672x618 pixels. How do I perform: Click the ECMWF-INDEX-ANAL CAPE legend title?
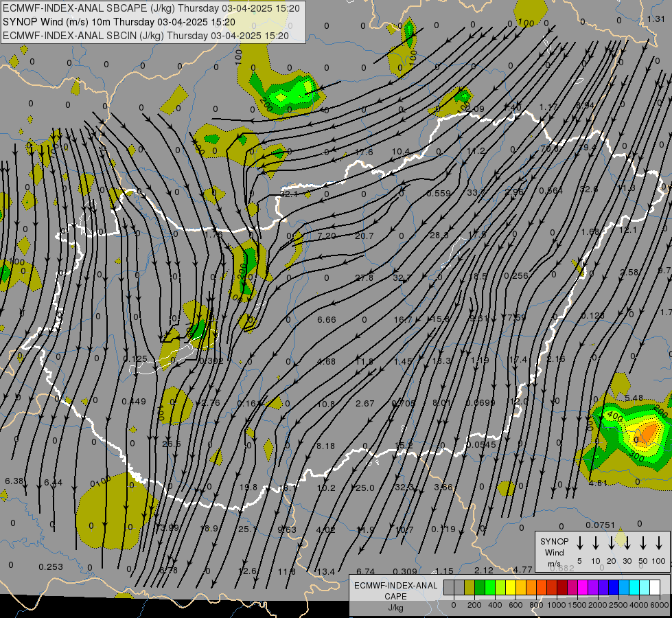(x=395, y=591)
